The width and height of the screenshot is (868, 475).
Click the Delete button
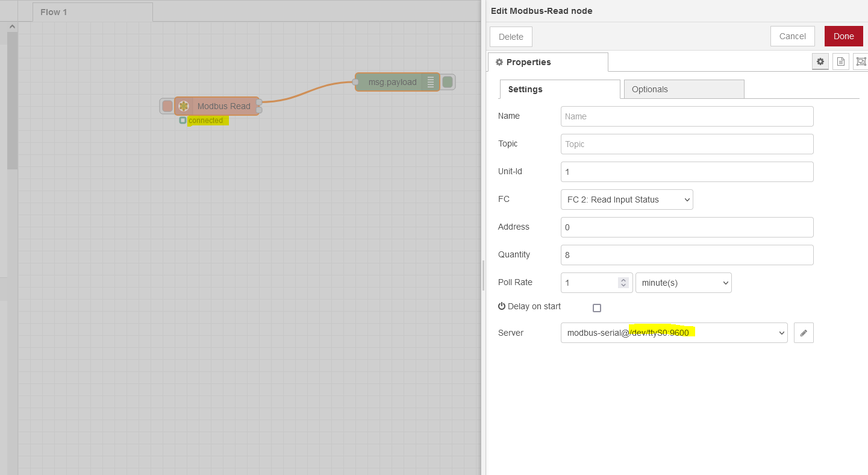tap(511, 37)
